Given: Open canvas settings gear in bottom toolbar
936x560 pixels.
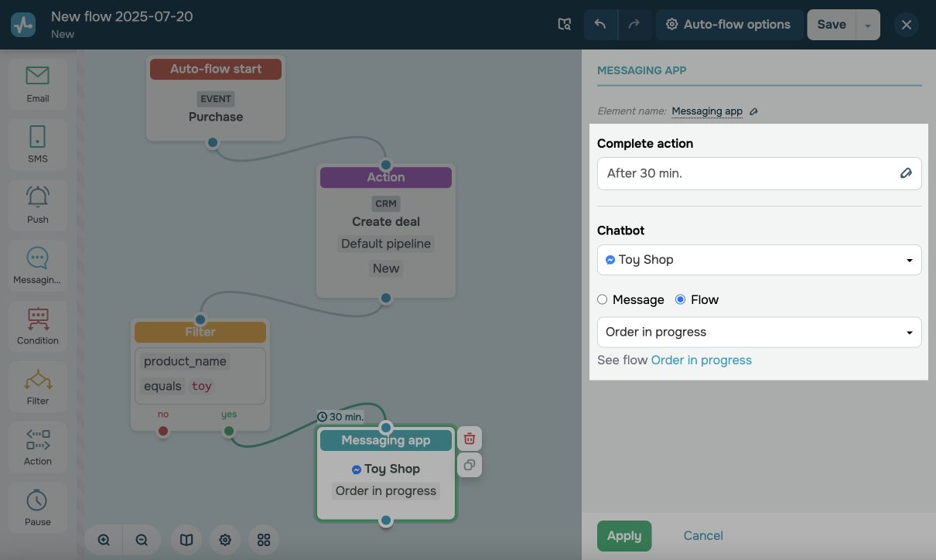Looking at the screenshot, I should click(225, 540).
